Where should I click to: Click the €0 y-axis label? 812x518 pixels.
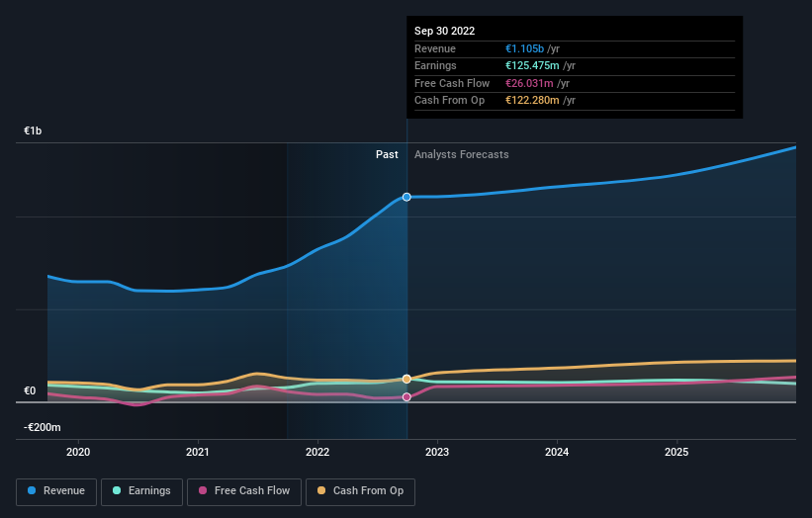[x=30, y=390]
